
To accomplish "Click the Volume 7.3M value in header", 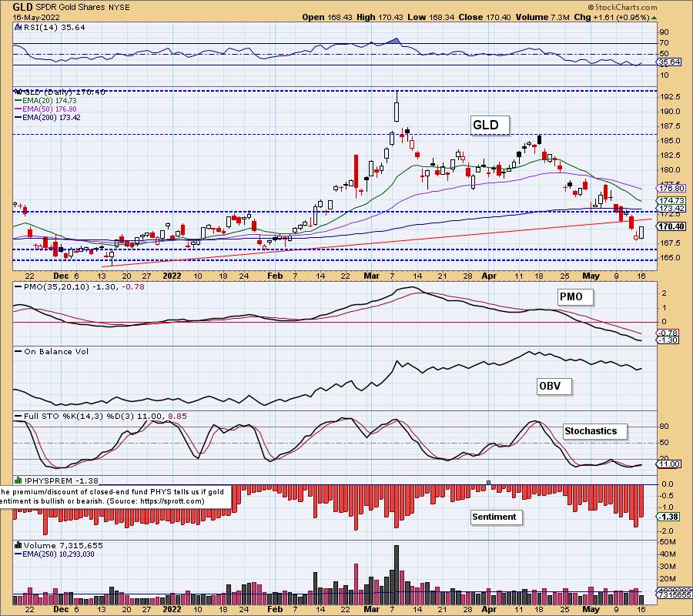I will pos(542,17).
